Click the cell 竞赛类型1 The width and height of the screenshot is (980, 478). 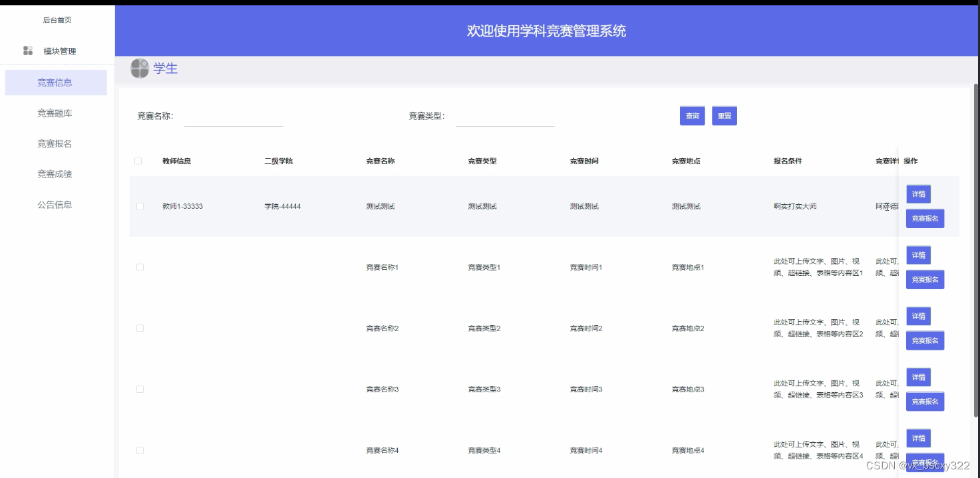pyautogui.click(x=484, y=267)
